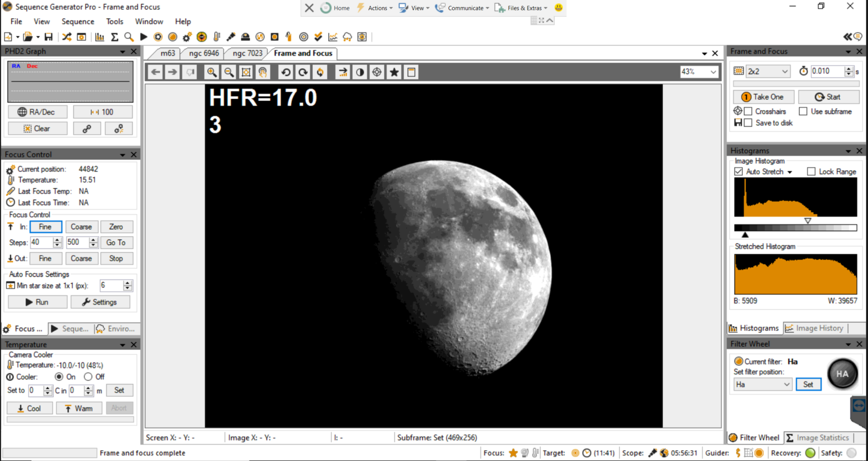The height and width of the screenshot is (461, 868).
Task: Adjust the histogram black point triangle marker
Action: (x=745, y=235)
